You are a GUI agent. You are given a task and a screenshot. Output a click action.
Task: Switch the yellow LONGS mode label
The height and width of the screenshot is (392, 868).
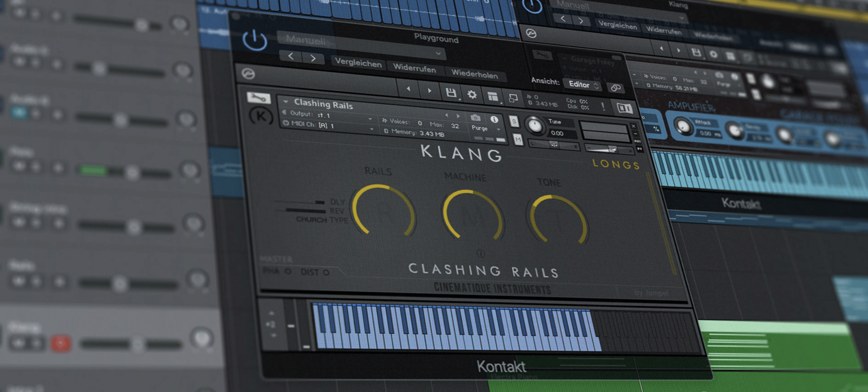[616, 164]
